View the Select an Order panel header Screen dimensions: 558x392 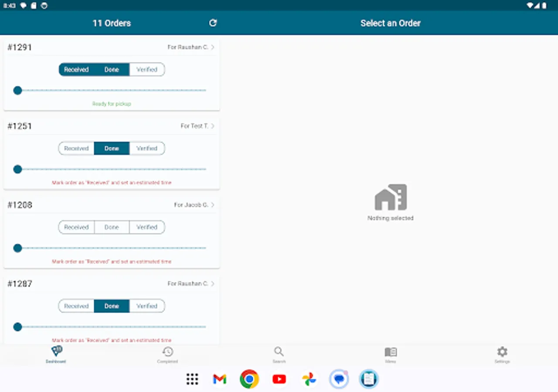[390, 23]
